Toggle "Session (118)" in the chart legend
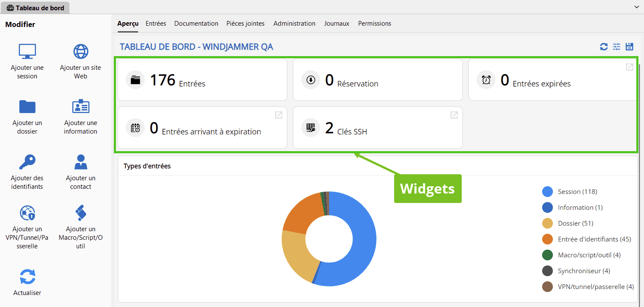The width and height of the screenshot is (644, 307). [x=578, y=191]
